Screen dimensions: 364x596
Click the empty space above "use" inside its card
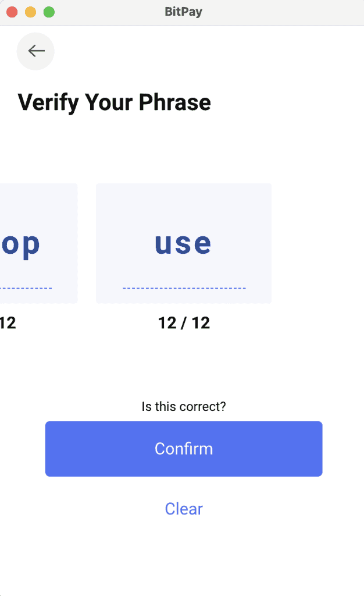point(184,204)
